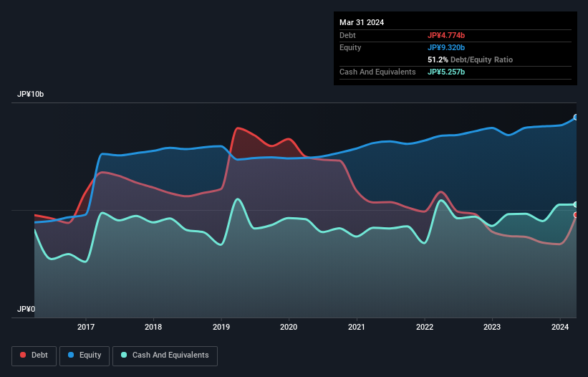Click the JP¥5.257b cash value

click(x=446, y=72)
